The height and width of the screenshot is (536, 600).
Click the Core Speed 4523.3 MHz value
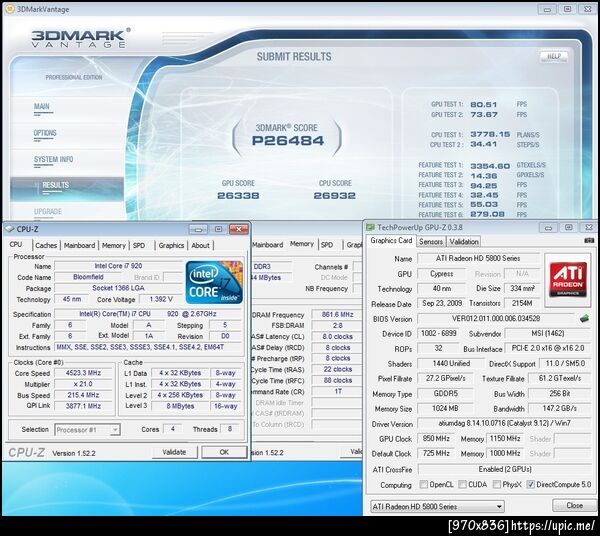[x=83, y=373]
